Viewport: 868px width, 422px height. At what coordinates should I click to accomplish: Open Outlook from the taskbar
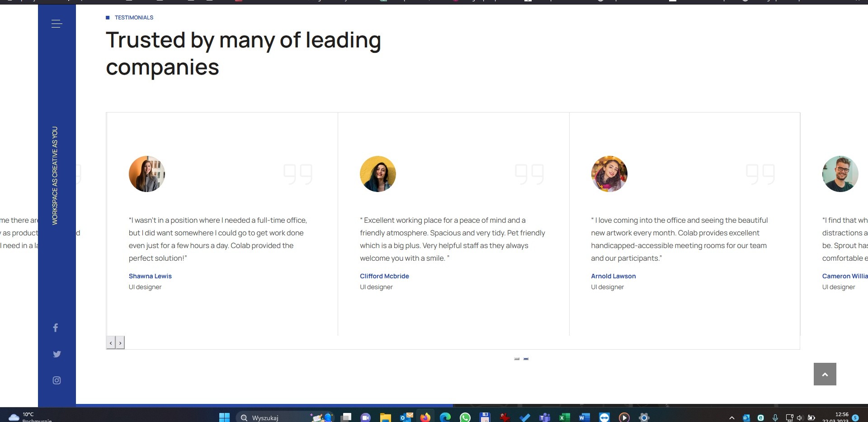(x=406, y=417)
